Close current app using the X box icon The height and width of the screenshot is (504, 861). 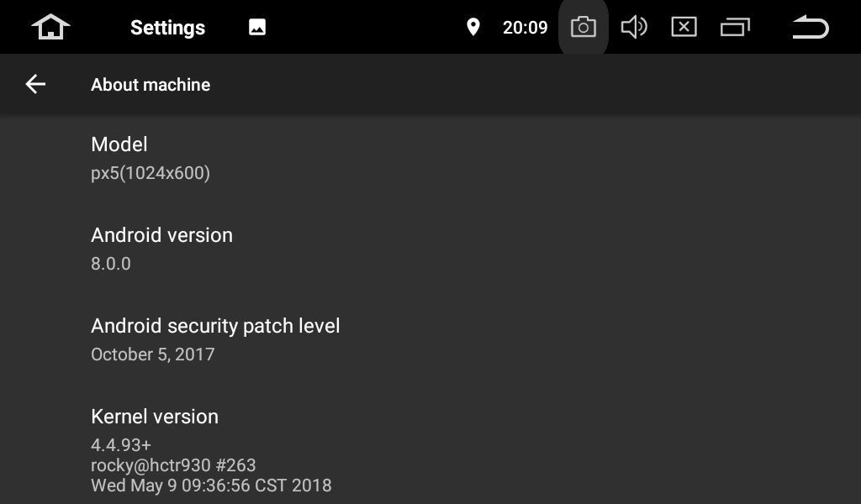[684, 27]
